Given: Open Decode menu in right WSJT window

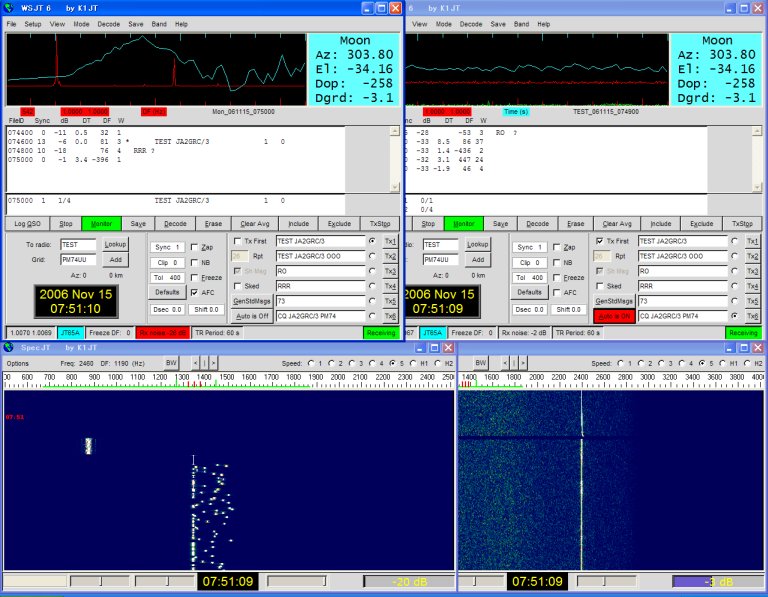Looking at the screenshot, I should point(471,24).
